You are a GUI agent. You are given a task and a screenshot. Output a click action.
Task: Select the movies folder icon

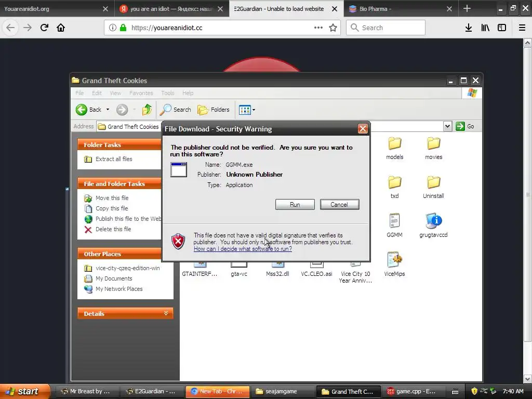[434, 144]
